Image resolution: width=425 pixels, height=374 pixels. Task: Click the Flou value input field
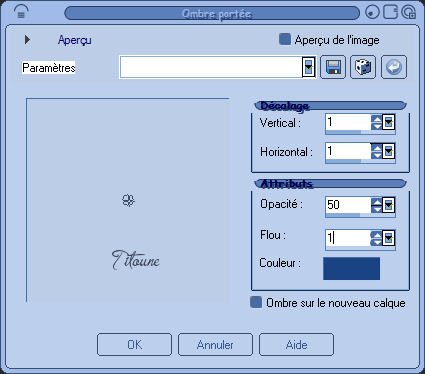pos(348,238)
